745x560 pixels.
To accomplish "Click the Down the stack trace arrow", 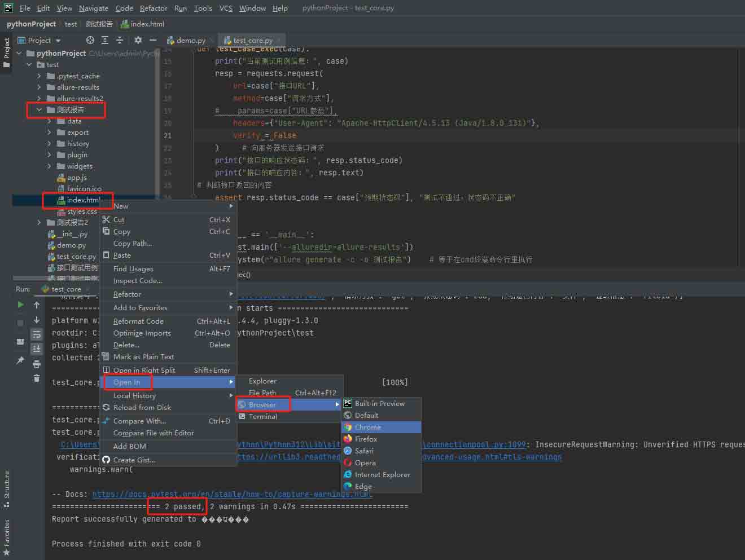I will [37, 320].
